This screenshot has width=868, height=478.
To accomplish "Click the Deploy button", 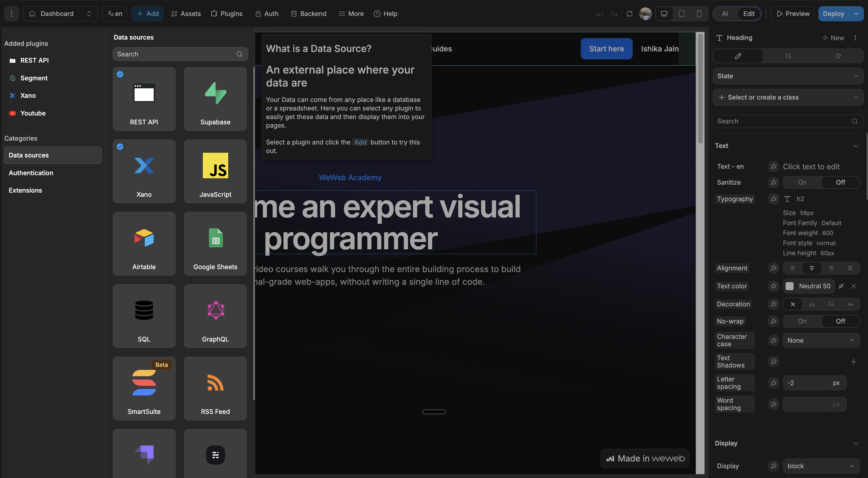I will point(833,14).
